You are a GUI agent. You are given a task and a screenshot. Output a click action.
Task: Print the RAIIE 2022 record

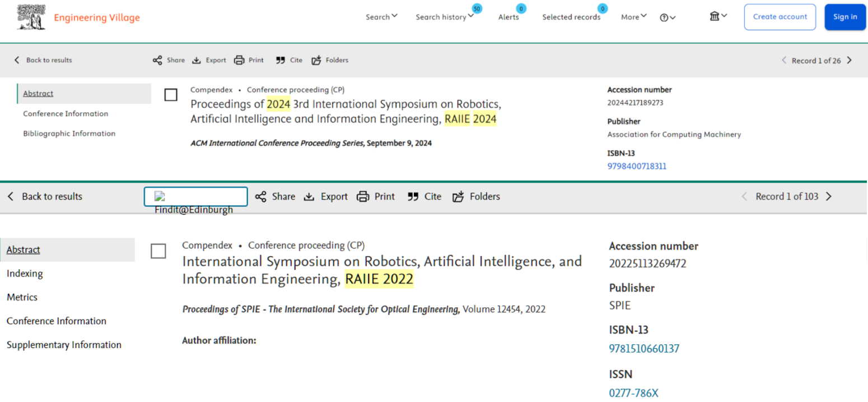coord(376,196)
